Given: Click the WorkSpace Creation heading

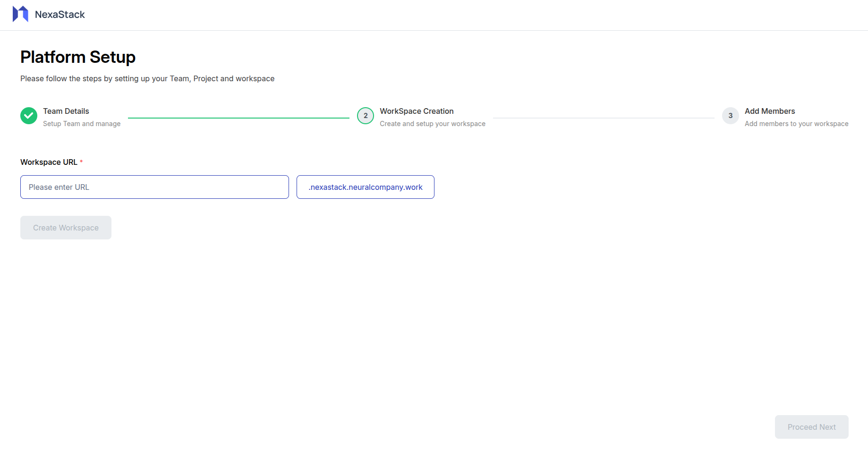Looking at the screenshot, I should point(416,111).
